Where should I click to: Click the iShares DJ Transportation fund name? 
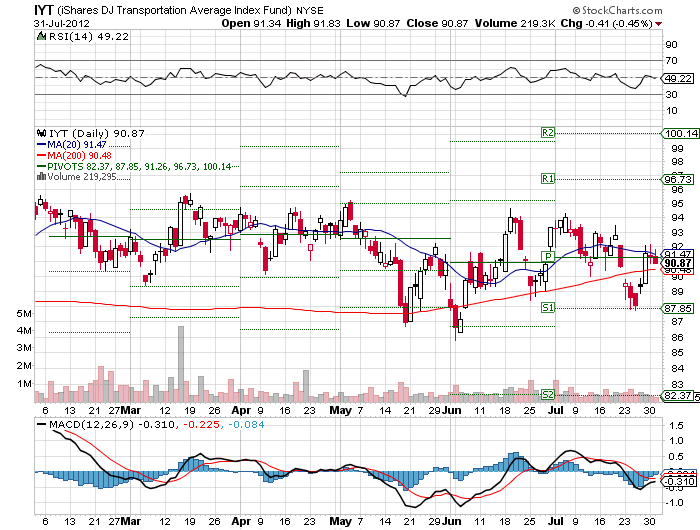click(175, 10)
